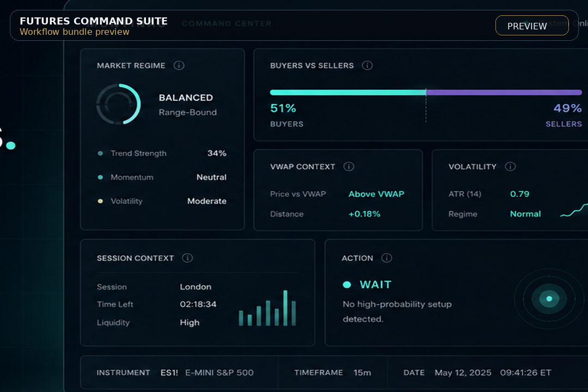Click the WAIT status dot
The width and height of the screenshot is (588, 392).
coord(347,285)
